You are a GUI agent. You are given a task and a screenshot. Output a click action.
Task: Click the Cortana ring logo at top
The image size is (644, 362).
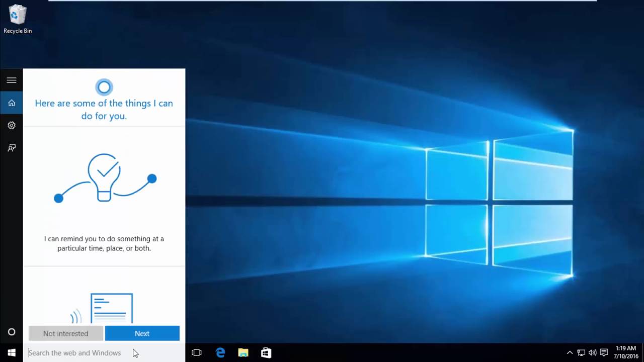tap(104, 87)
